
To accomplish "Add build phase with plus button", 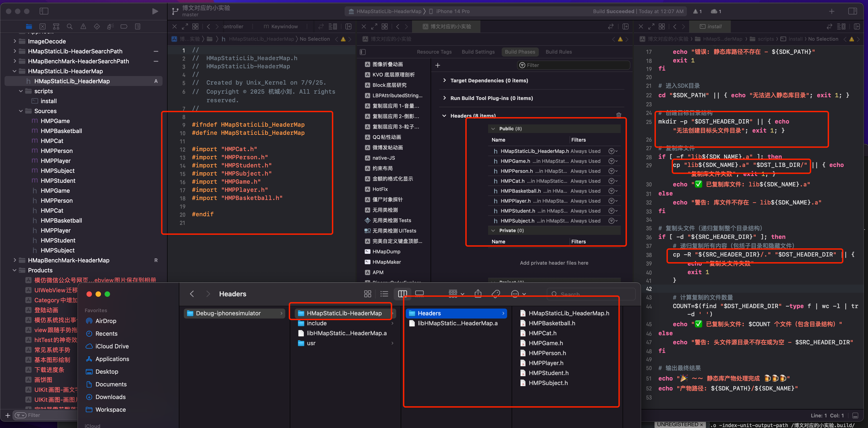I will 438,65.
